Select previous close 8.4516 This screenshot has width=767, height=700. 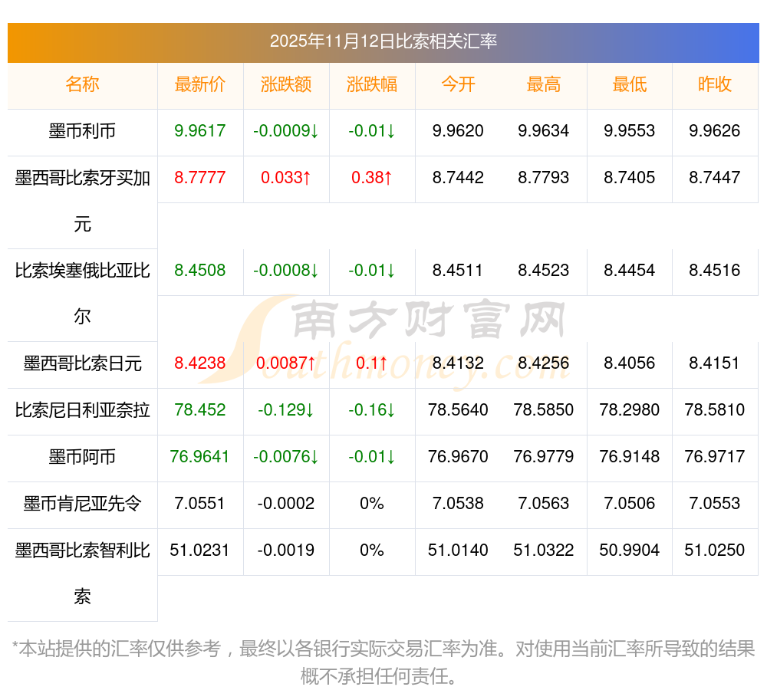coord(715,271)
